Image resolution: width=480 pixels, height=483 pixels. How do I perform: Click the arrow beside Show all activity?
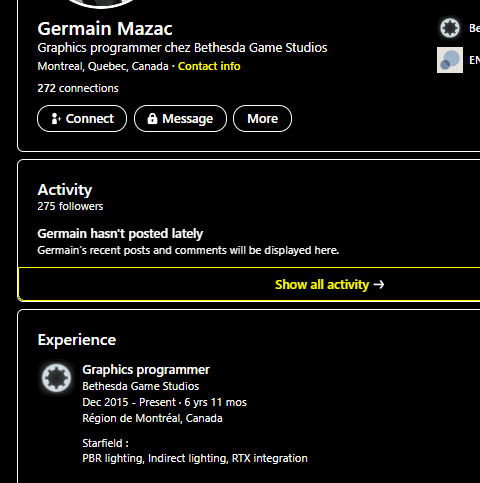click(379, 285)
